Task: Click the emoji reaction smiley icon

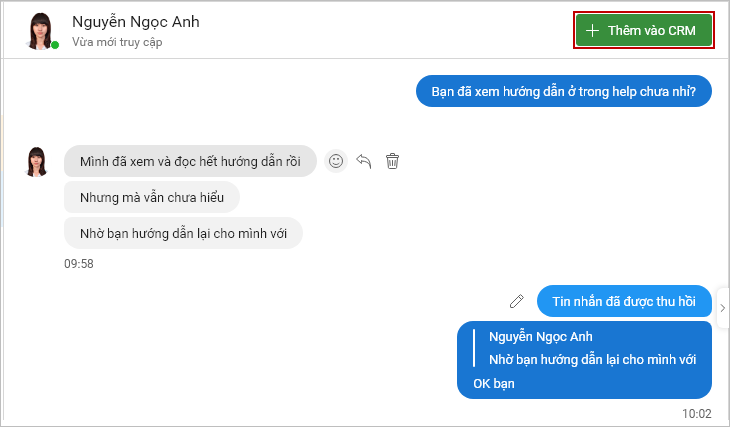Action: (x=336, y=161)
